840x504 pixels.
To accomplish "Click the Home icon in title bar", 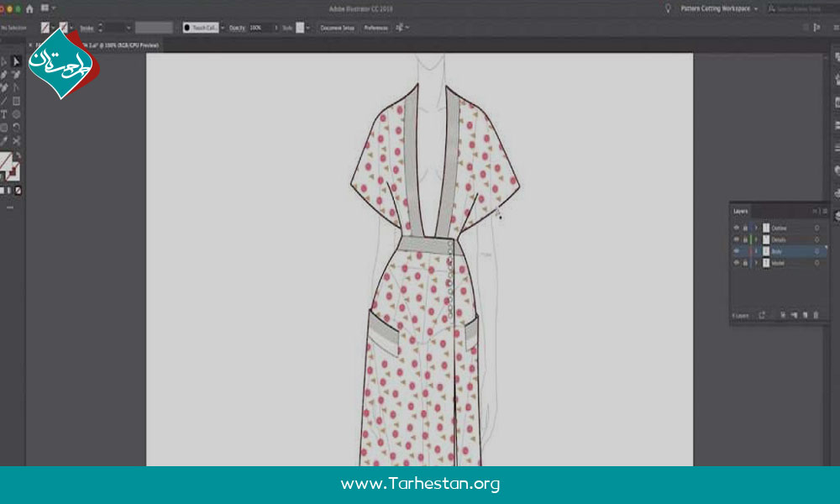I will point(29,8).
